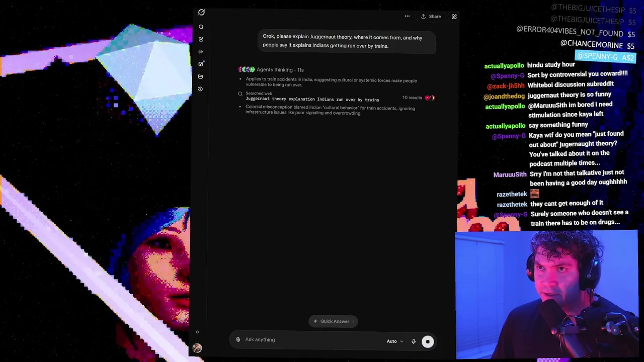644x362 pixels.
Task: Open the three-dot more options menu
Action: coord(407,16)
